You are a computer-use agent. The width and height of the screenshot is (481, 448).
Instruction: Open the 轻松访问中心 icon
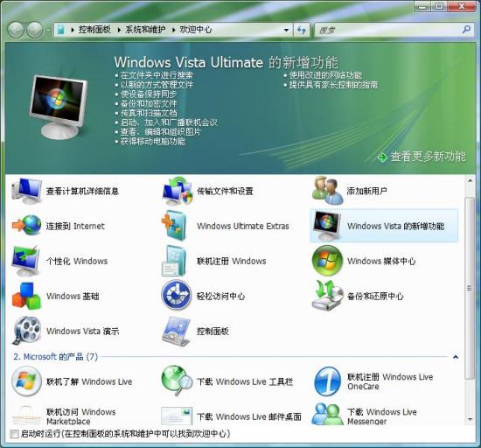pos(177,295)
